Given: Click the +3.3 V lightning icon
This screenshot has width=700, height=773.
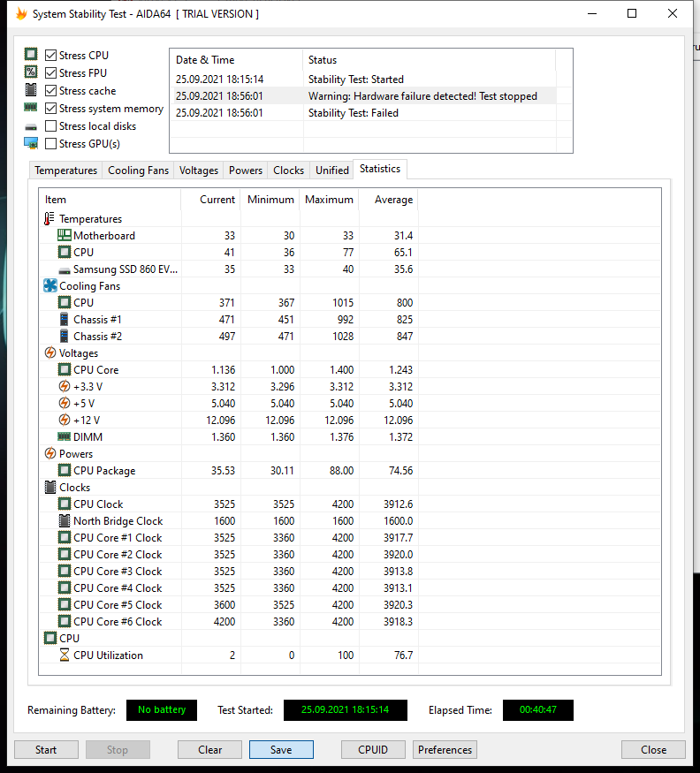Looking at the screenshot, I should [65, 386].
